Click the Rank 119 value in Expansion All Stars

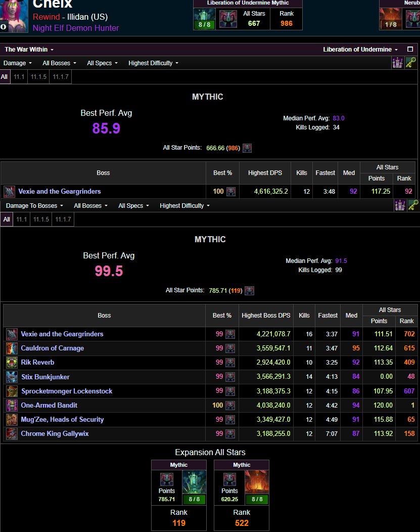178,523
